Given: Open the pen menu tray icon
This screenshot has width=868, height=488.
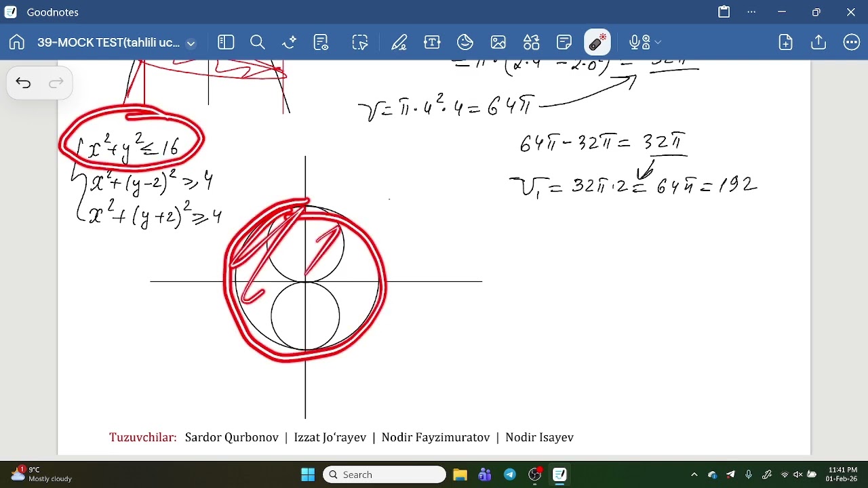Looking at the screenshot, I should (767, 474).
